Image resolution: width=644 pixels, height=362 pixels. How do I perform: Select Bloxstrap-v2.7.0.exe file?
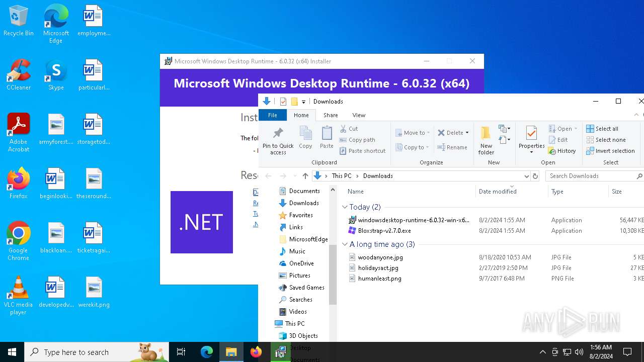click(384, 231)
